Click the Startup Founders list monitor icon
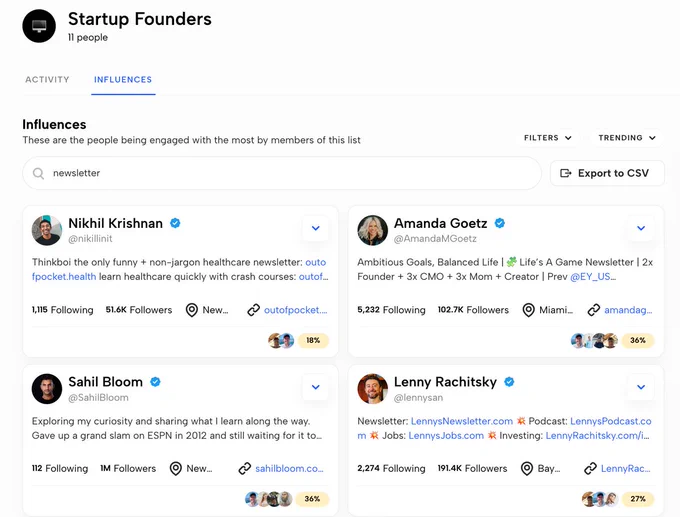Screen dimensions: 680x517 click(x=39, y=26)
